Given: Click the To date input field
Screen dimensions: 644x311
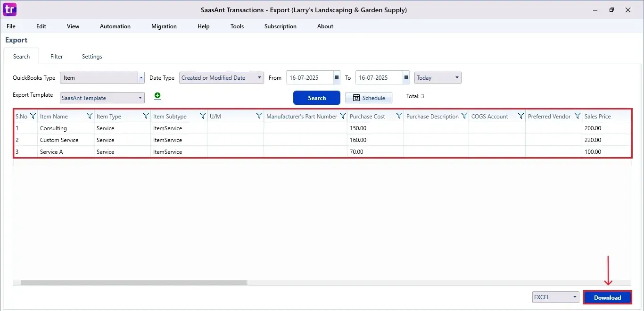Looking at the screenshot, I should coord(379,77).
